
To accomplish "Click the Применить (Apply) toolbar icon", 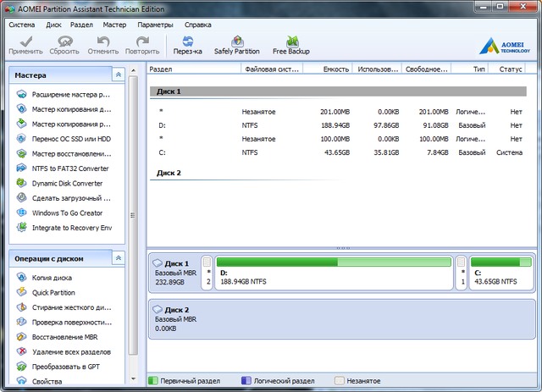I will (25, 45).
